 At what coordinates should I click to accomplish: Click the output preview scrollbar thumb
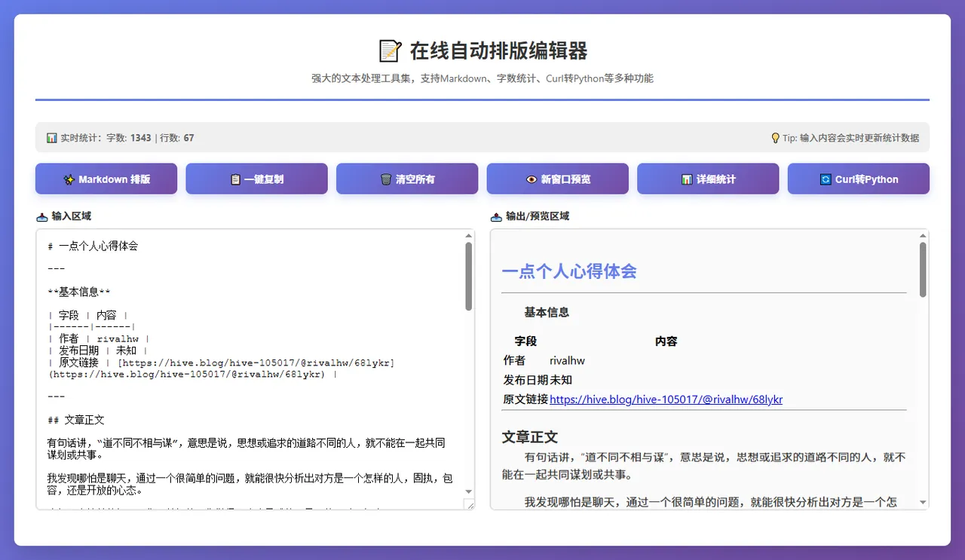pos(923,269)
